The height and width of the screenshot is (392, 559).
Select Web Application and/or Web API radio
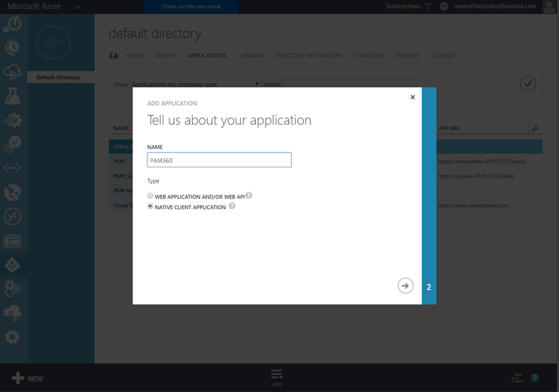(x=150, y=195)
